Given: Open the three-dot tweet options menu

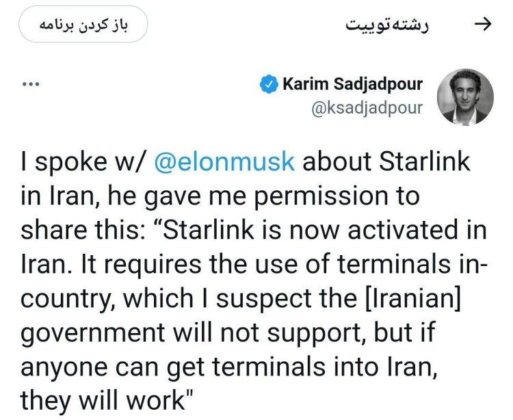Looking at the screenshot, I should click(31, 84).
